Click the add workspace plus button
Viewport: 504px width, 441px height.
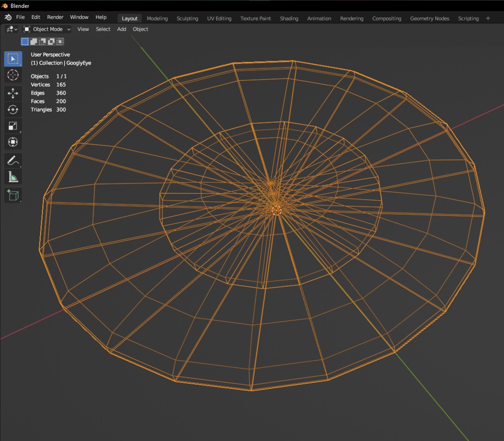pyautogui.click(x=488, y=18)
